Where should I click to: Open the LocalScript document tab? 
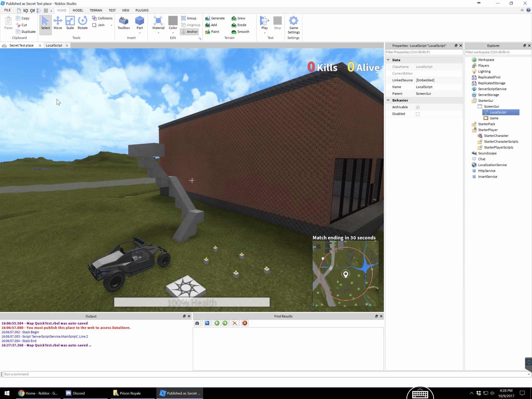pyautogui.click(x=54, y=45)
